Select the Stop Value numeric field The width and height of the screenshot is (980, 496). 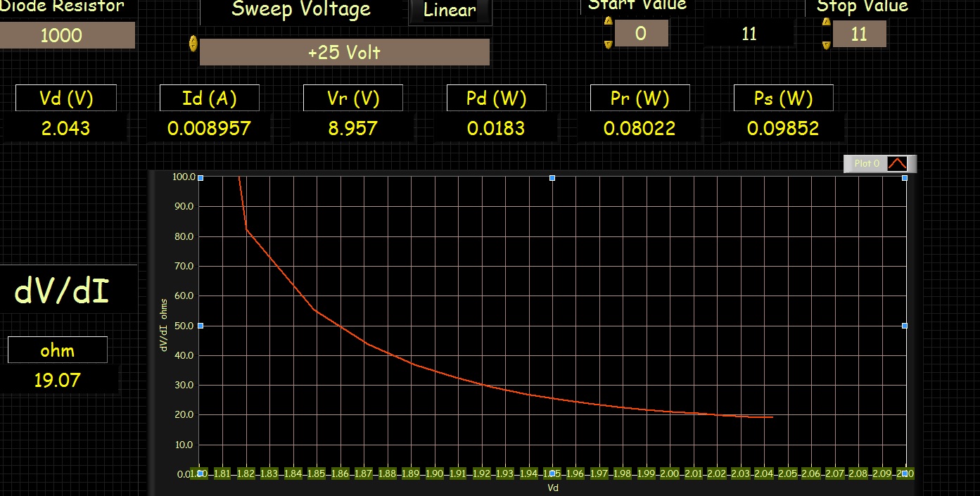click(x=859, y=34)
